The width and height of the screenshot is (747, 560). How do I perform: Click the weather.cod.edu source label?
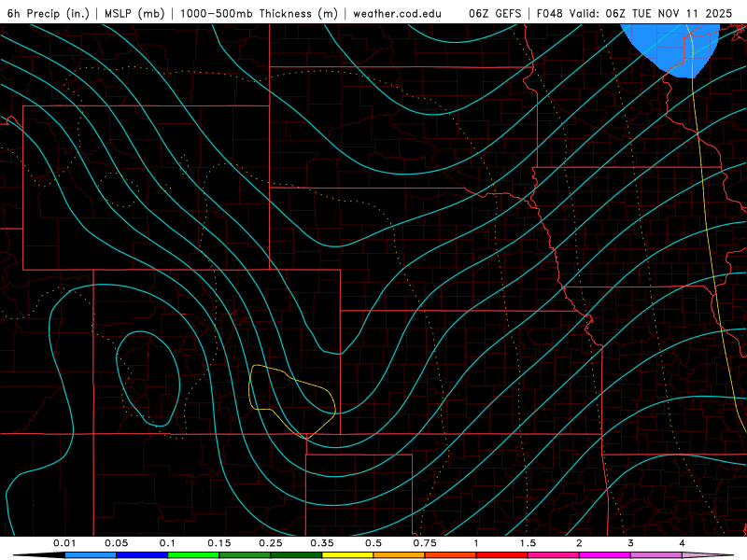tap(397, 13)
